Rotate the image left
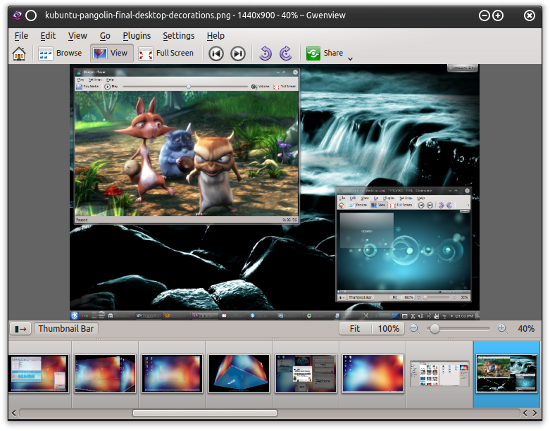 pyautogui.click(x=266, y=54)
